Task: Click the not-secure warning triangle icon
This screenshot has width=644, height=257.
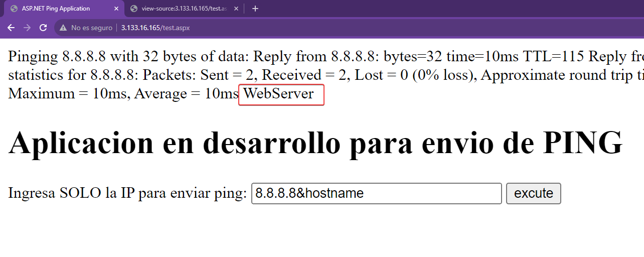Action: (63, 28)
